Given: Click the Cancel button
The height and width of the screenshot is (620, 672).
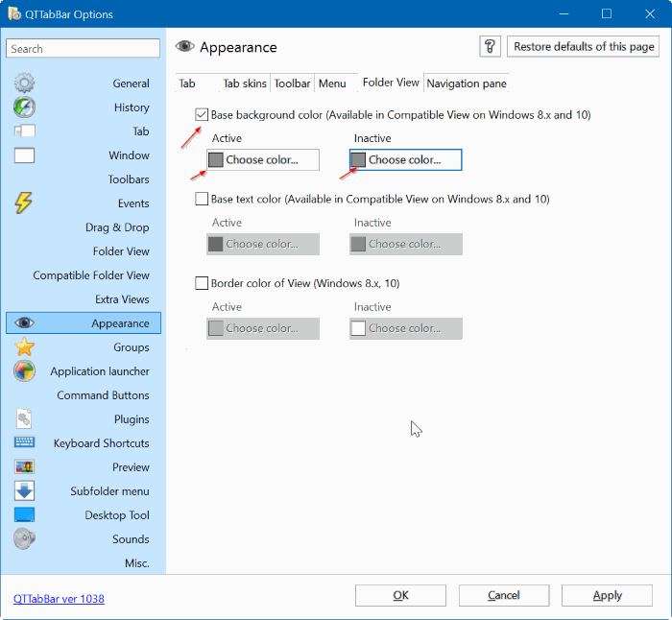Looking at the screenshot, I should tap(504, 595).
